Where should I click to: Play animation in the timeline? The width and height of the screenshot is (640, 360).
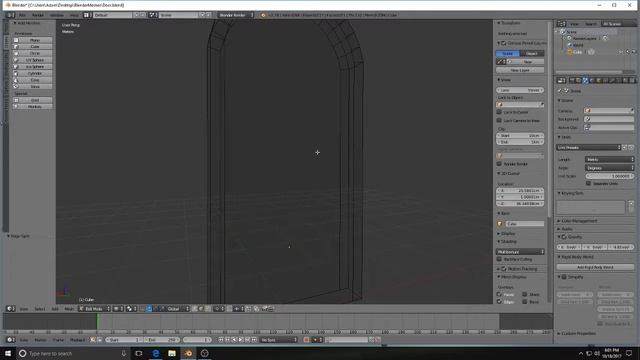click(241, 340)
